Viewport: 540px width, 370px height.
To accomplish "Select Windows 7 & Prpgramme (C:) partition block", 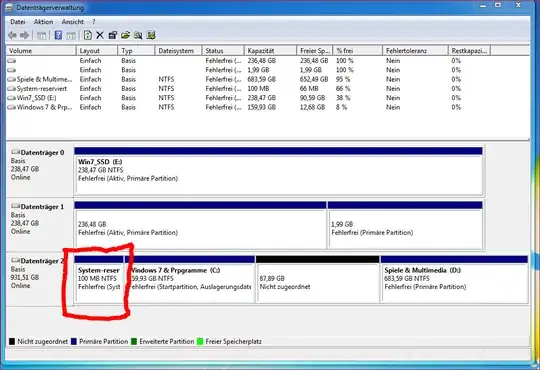I will (x=190, y=279).
